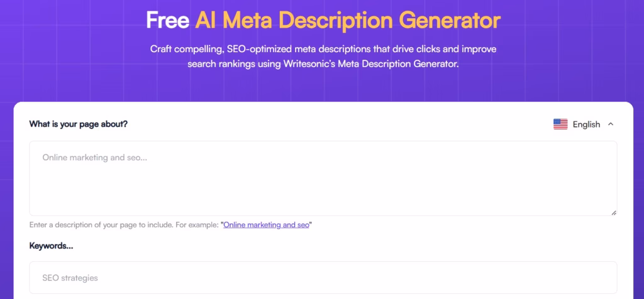The width and height of the screenshot is (644, 299).
Task: Click the text area resize handle
Action: point(613,212)
